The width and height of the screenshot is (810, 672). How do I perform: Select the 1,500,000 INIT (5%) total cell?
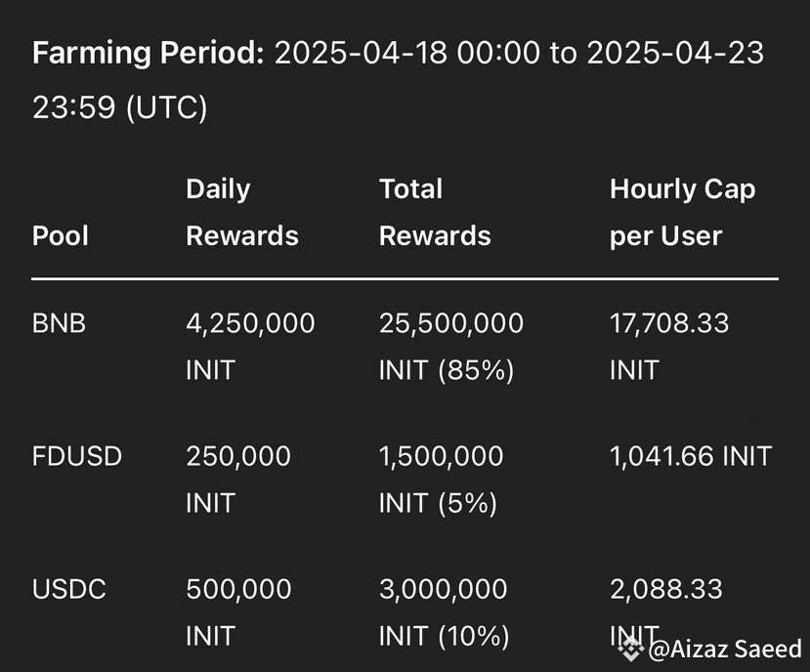441,479
